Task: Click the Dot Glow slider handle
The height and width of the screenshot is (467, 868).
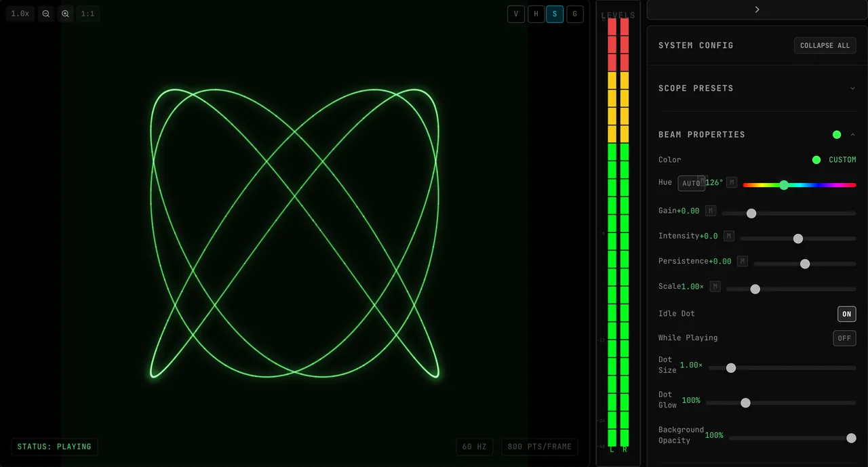Action: point(746,403)
